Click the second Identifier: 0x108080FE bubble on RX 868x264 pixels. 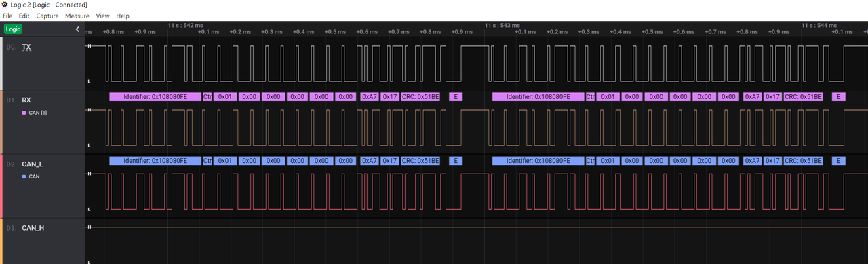pyautogui.click(x=538, y=97)
